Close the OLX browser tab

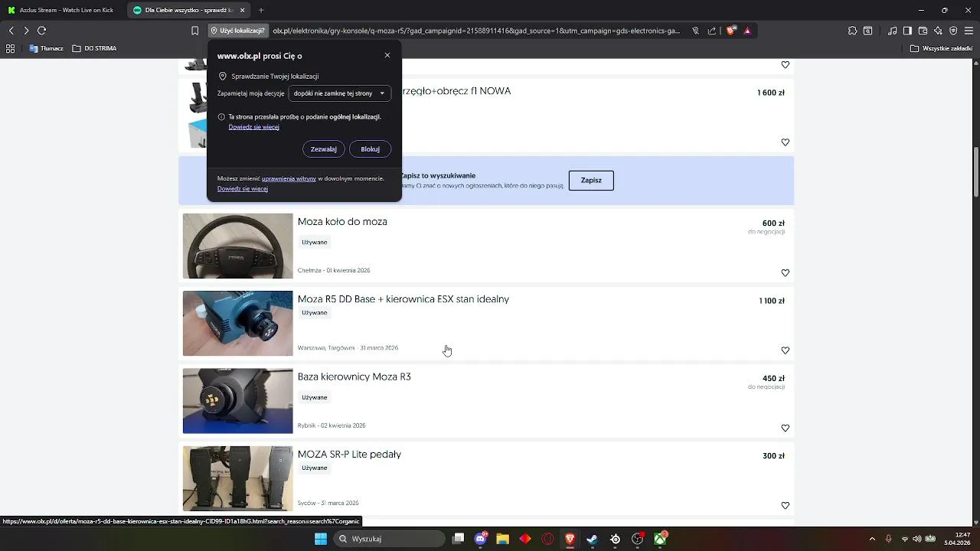pos(243,10)
